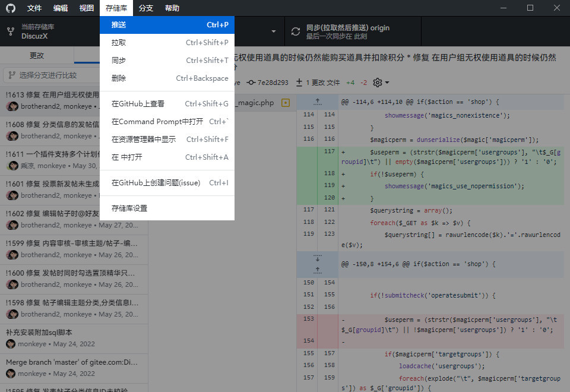Viewport: 570px width, 392px height.
Task: Switch to the 更改 tab
Action: (37, 54)
